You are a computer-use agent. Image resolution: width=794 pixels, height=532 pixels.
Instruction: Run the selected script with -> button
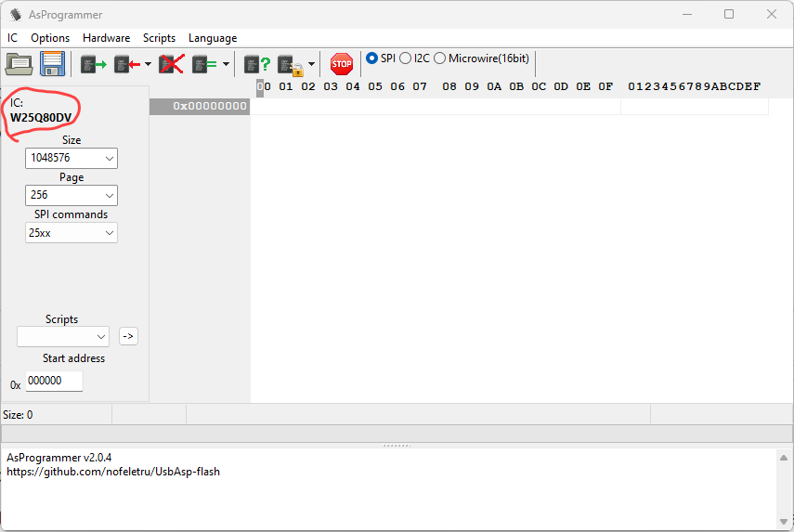(x=128, y=336)
